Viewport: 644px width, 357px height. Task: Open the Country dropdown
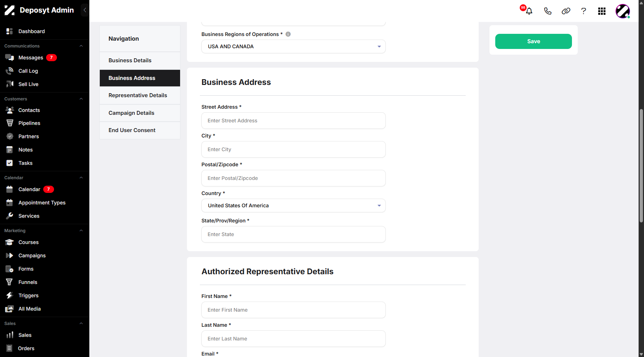(294, 205)
